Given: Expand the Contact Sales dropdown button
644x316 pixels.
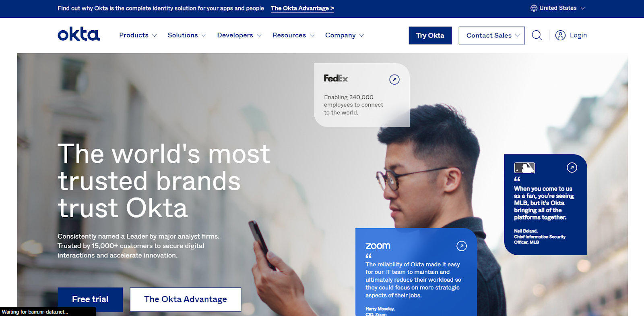Looking at the screenshot, I should tap(492, 35).
